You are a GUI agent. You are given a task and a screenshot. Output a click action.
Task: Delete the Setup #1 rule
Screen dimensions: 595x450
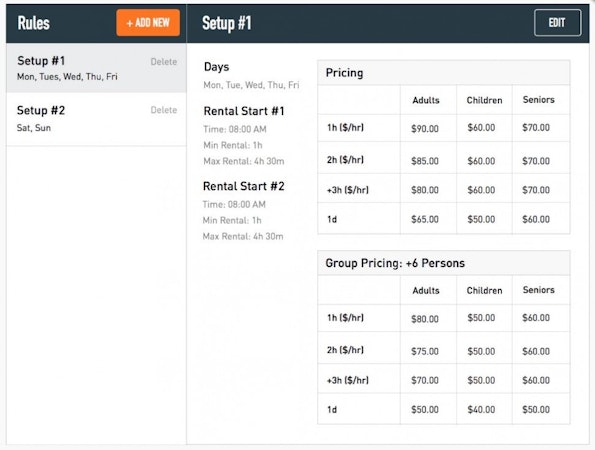[x=164, y=61]
